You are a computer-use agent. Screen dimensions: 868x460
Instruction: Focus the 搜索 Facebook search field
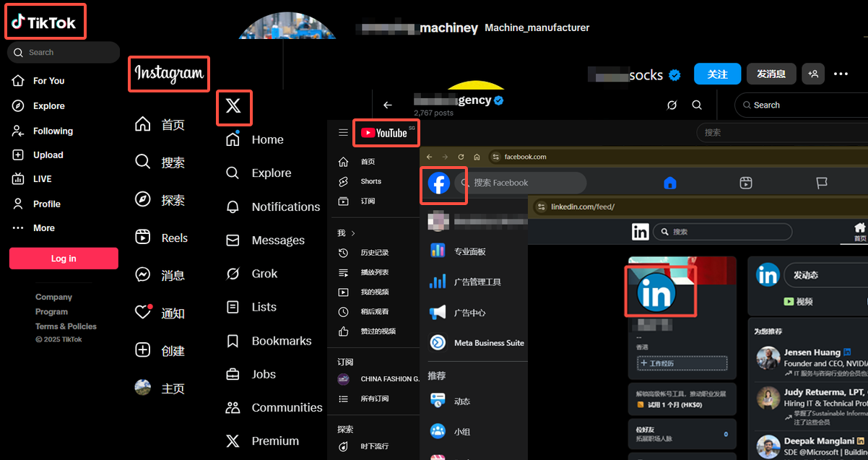point(521,183)
